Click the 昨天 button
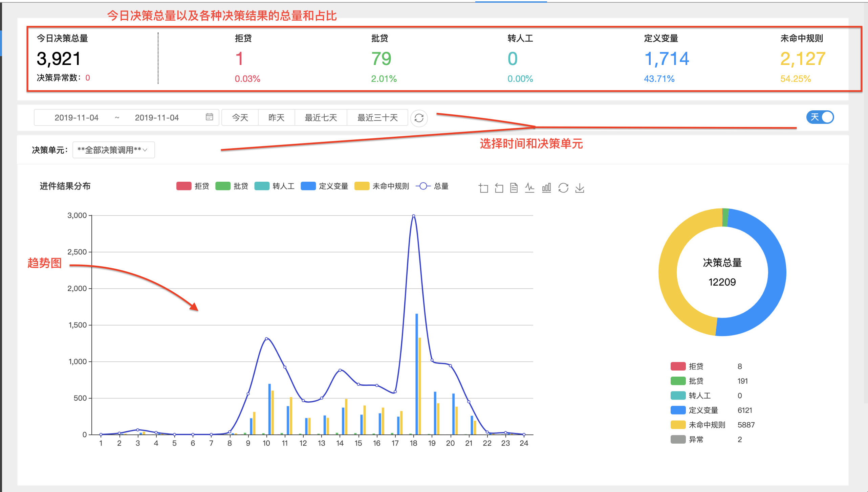868x492 pixels. pyautogui.click(x=276, y=117)
